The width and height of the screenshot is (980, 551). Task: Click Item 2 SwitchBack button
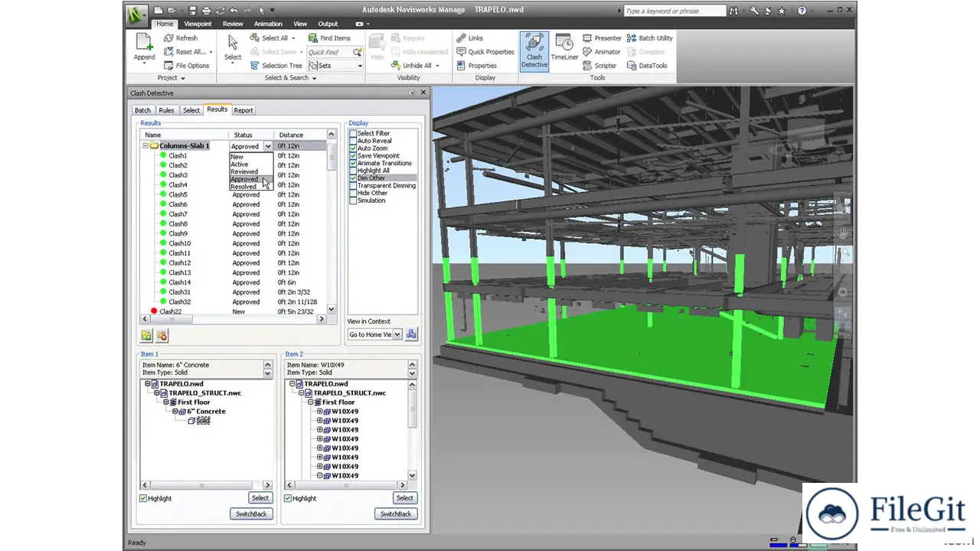[396, 514]
